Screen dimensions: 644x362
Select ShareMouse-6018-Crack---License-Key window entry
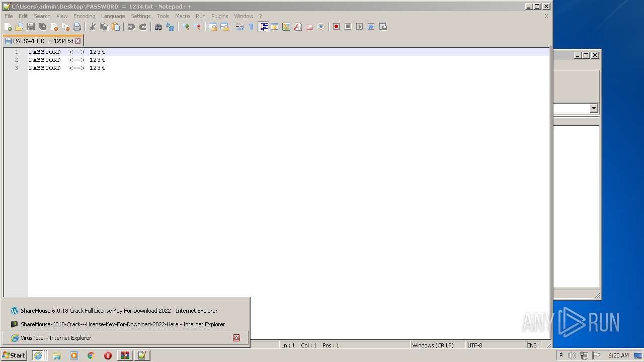pos(125,324)
